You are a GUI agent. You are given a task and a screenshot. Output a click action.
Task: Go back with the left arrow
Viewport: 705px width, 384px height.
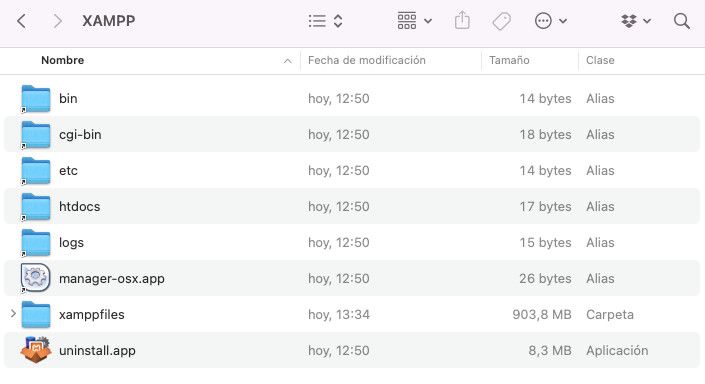click(x=21, y=21)
